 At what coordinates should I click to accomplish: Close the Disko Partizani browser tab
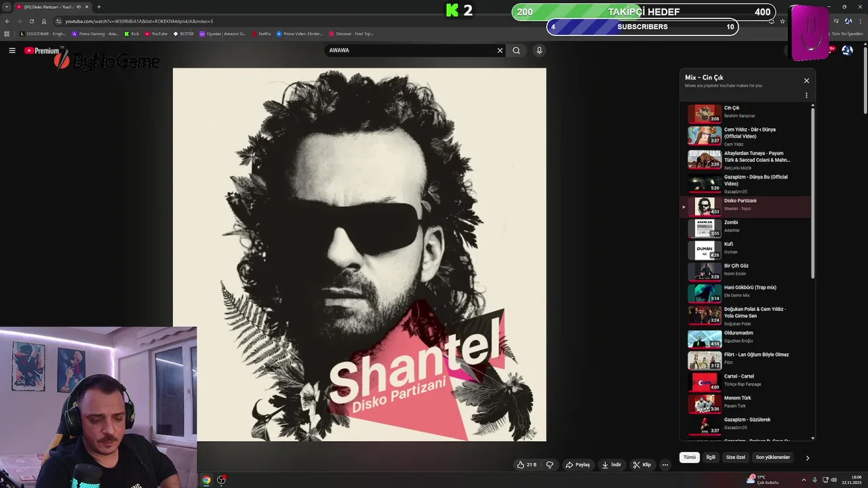(x=87, y=7)
